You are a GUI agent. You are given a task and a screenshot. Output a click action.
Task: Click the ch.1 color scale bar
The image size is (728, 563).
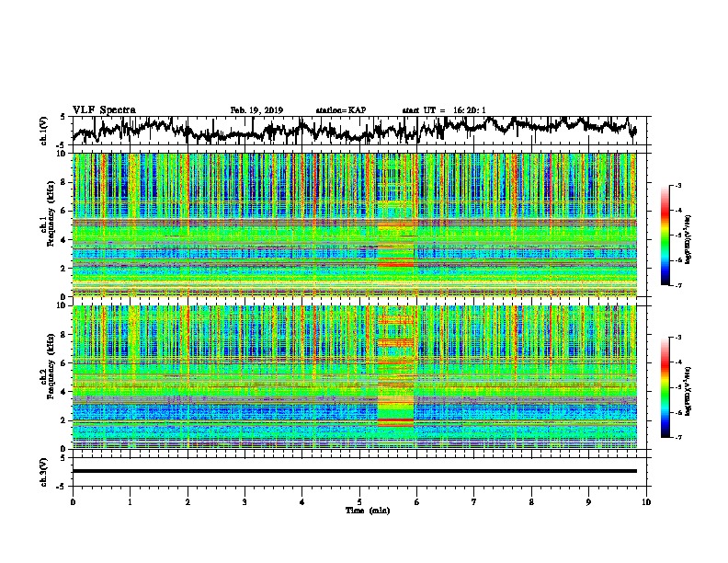point(665,236)
